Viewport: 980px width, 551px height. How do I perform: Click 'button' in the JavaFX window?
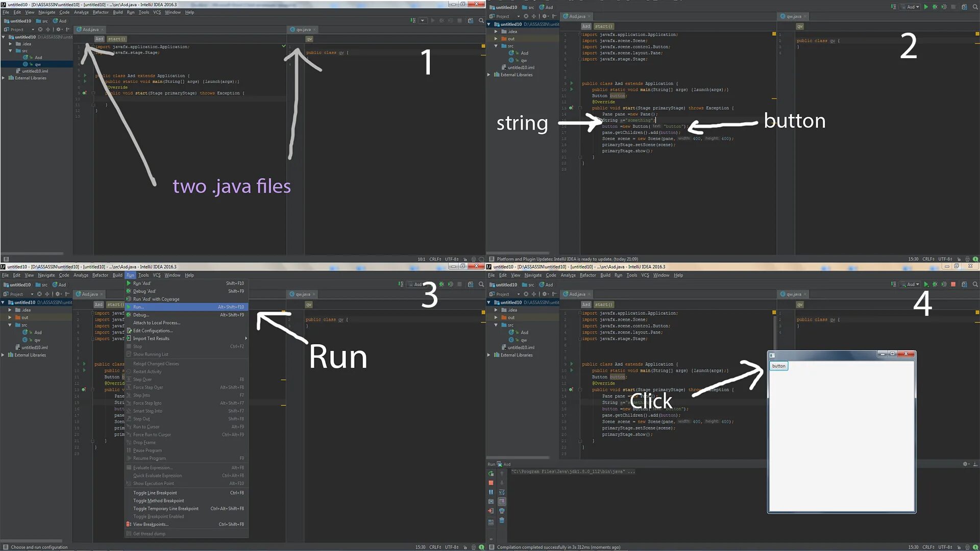(x=778, y=366)
